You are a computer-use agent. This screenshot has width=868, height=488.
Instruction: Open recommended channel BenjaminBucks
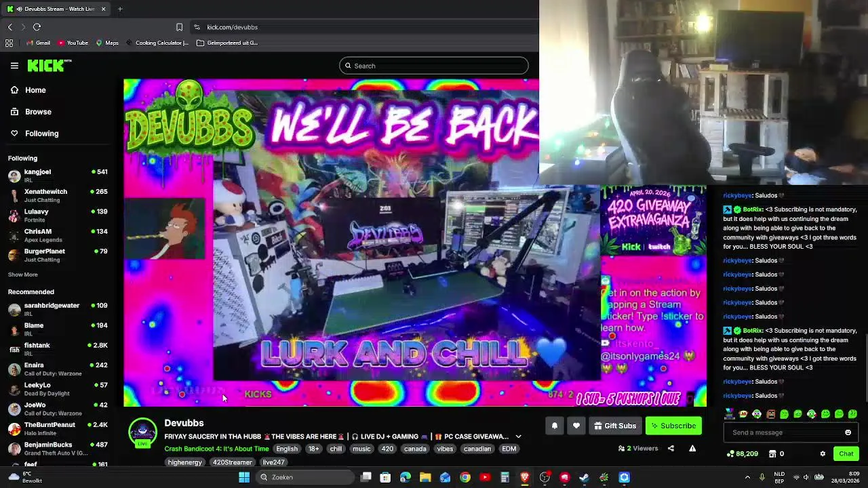click(58, 449)
